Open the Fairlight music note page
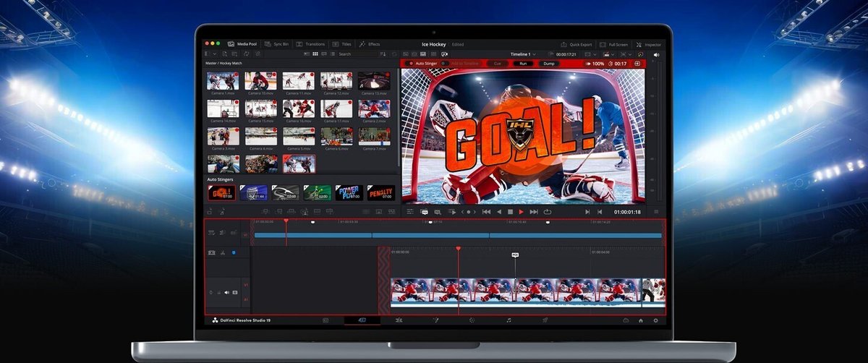 pos(509,320)
